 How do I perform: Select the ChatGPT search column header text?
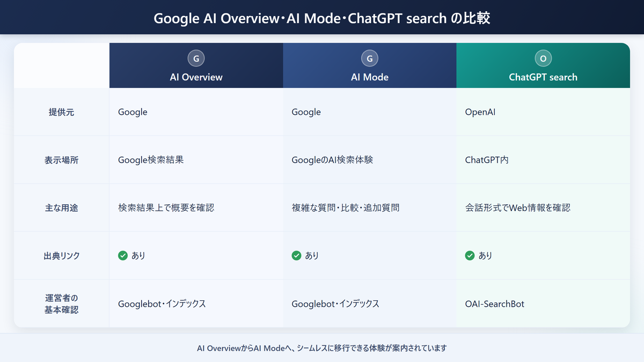[543, 77]
